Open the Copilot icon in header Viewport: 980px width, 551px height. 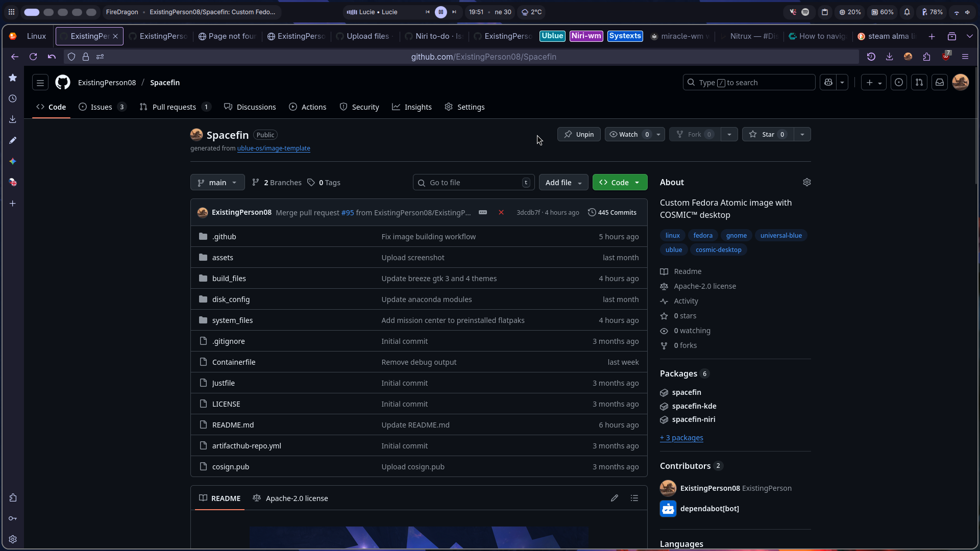click(828, 82)
